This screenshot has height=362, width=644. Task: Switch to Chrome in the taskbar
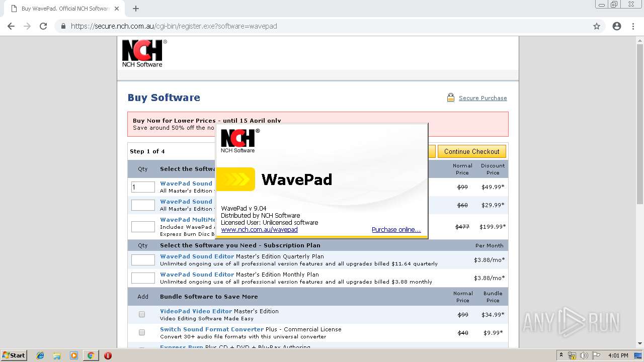pyautogui.click(x=91, y=355)
